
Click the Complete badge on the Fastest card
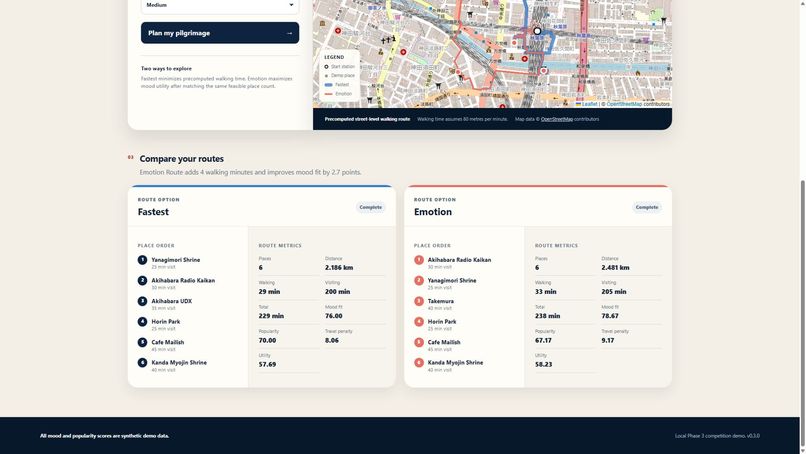371,207
